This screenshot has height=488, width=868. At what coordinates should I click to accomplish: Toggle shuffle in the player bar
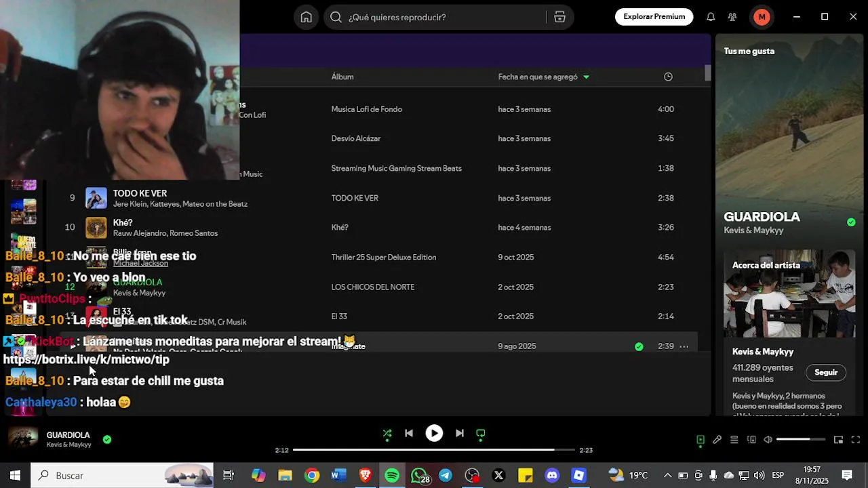coord(387,433)
